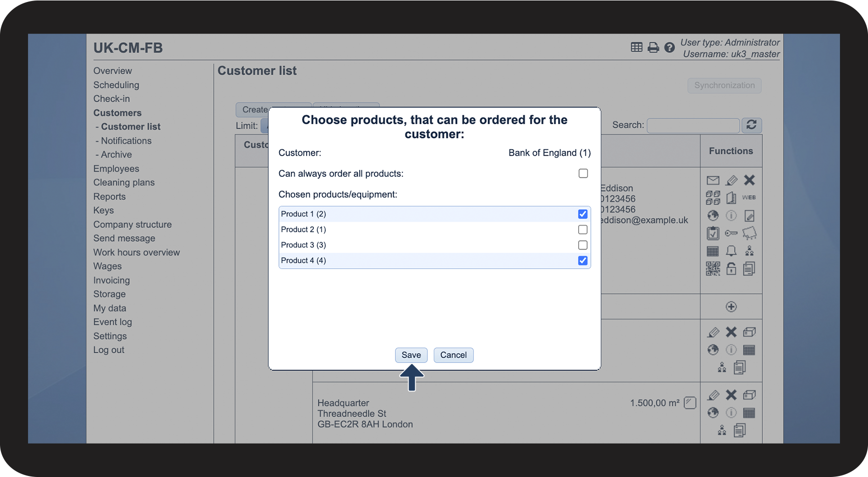
Task: Click the bell notifications icon
Action: pos(731,251)
